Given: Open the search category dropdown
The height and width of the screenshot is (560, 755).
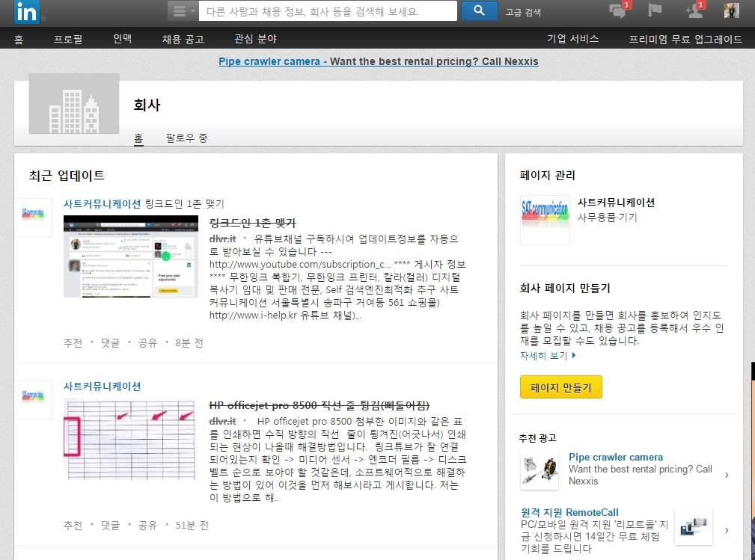Looking at the screenshot, I should pos(183,11).
